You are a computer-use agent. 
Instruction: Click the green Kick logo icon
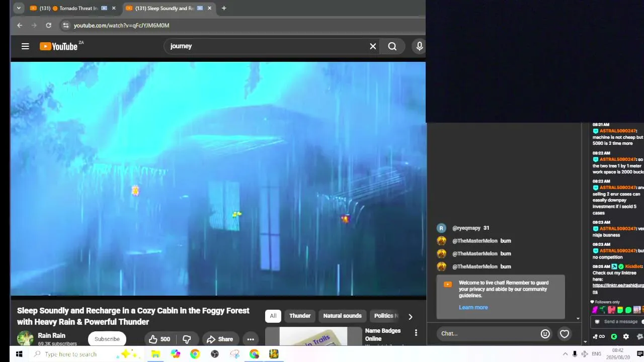[614, 337]
